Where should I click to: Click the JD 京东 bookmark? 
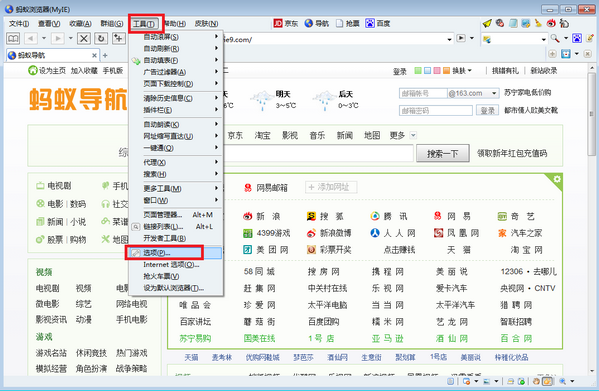[x=286, y=24]
